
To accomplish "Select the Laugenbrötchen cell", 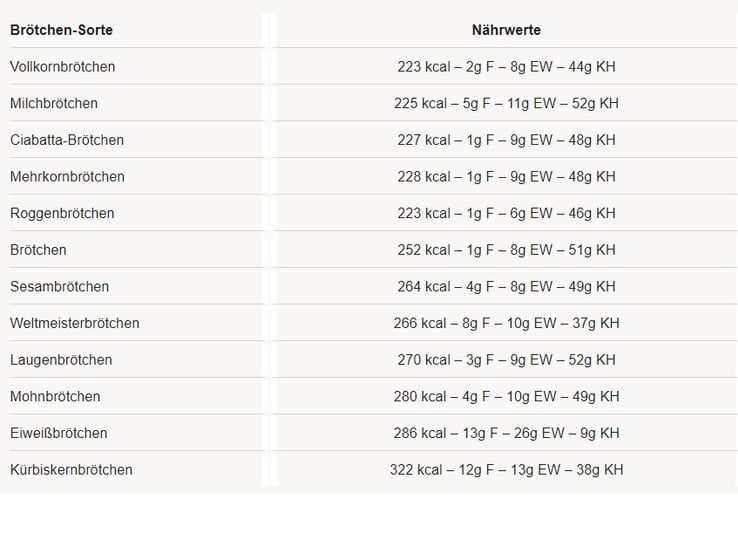I will tap(61, 360).
